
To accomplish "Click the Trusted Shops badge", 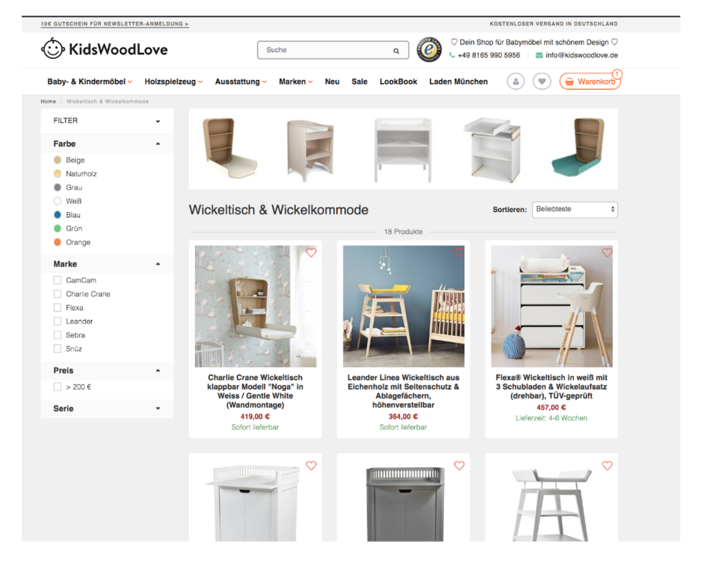I will [429, 50].
